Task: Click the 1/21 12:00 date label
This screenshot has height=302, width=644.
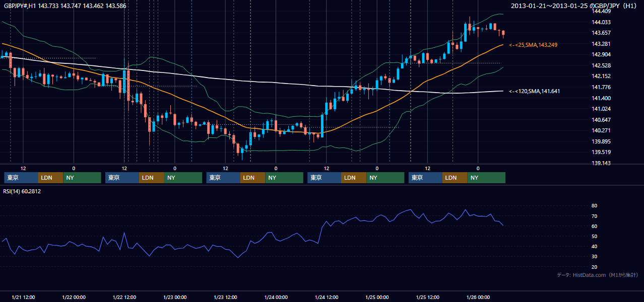Action: coord(23,297)
